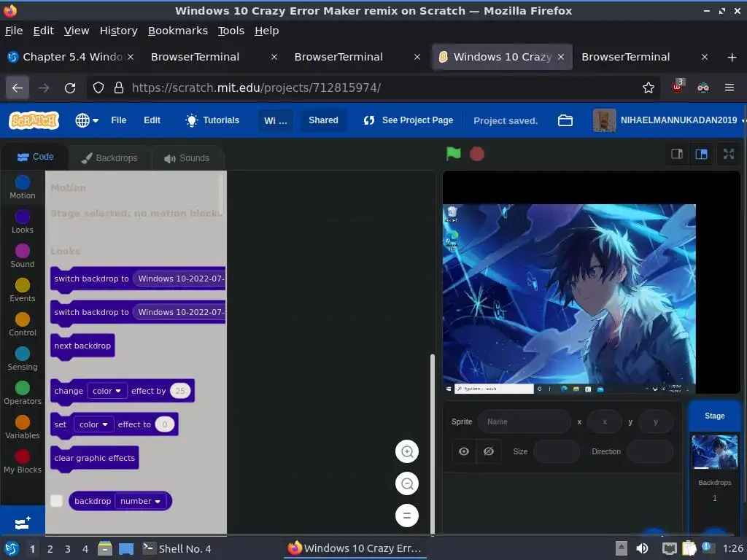The height and width of the screenshot is (560, 747).
Task: Switch to Chapter 5.4 Windo browser tab
Action: 71,57
